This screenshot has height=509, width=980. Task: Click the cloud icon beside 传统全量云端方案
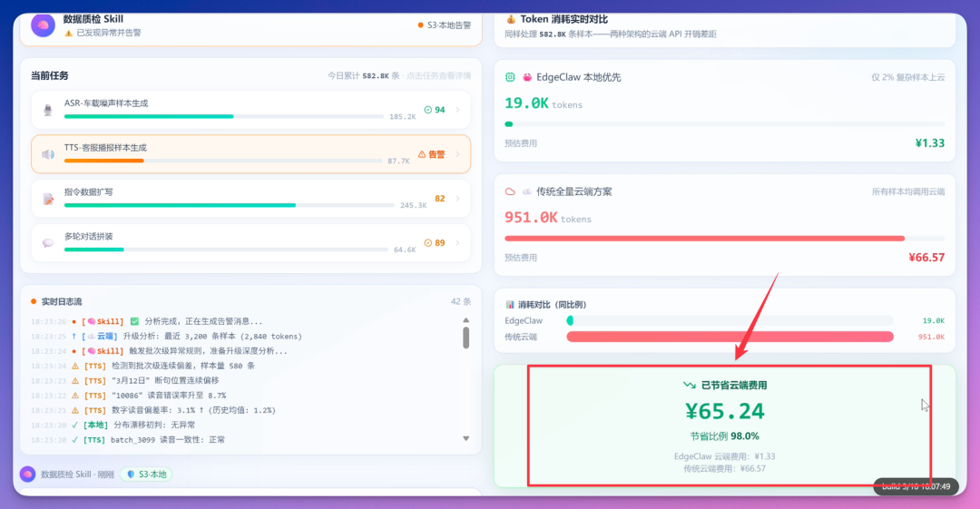pos(510,191)
